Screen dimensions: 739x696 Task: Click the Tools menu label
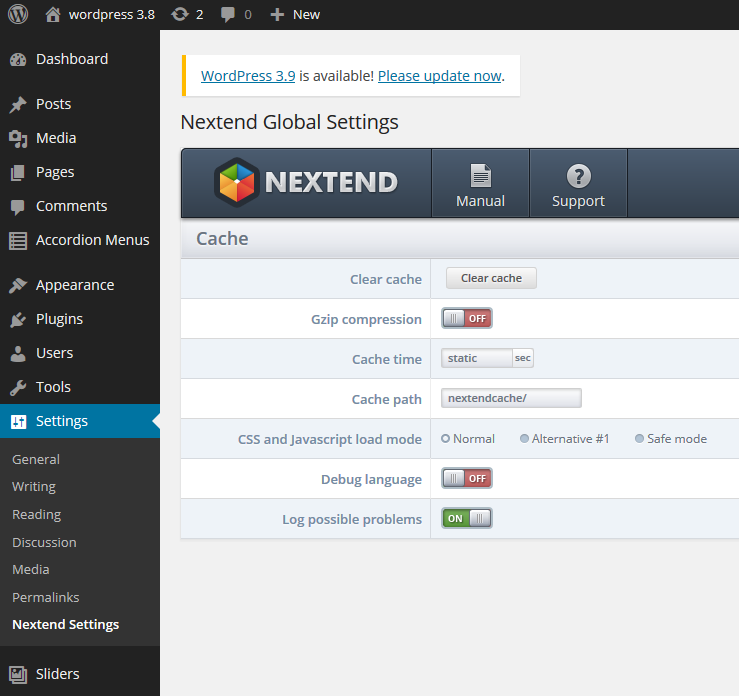pos(53,387)
